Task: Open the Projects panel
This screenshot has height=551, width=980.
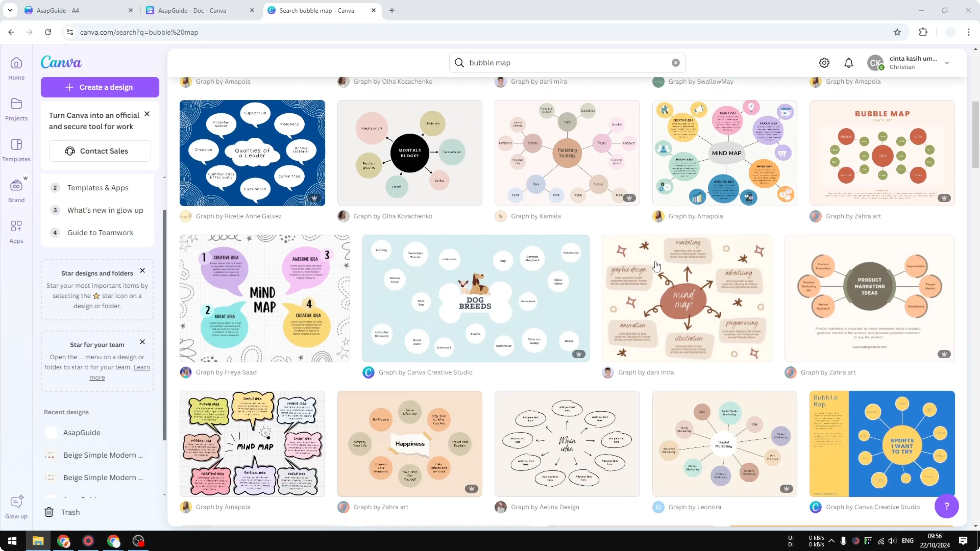Action: click(x=16, y=109)
